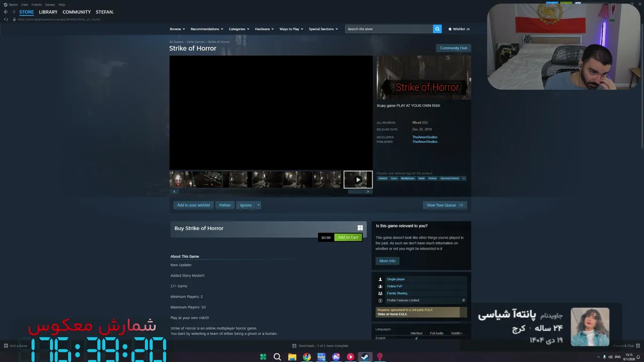Click the red play-button app in the taskbar
This screenshot has height=362, width=644.
(351, 357)
